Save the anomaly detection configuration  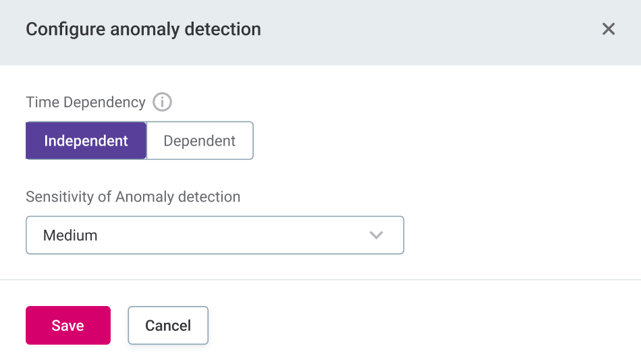pyautogui.click(x=67, y=326)
